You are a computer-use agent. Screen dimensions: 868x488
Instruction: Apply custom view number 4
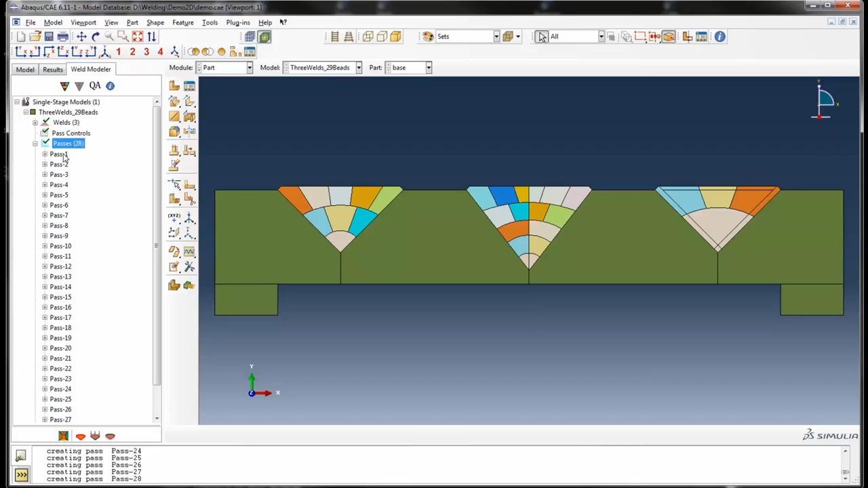[160, 52]
